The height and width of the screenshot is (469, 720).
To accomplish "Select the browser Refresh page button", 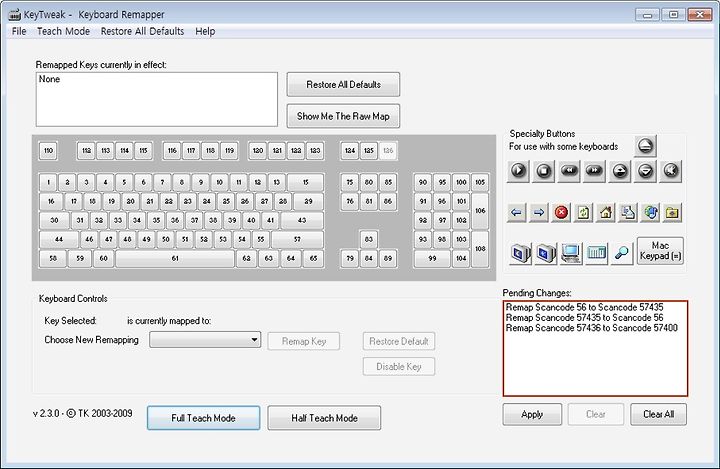I will [584, 213].
